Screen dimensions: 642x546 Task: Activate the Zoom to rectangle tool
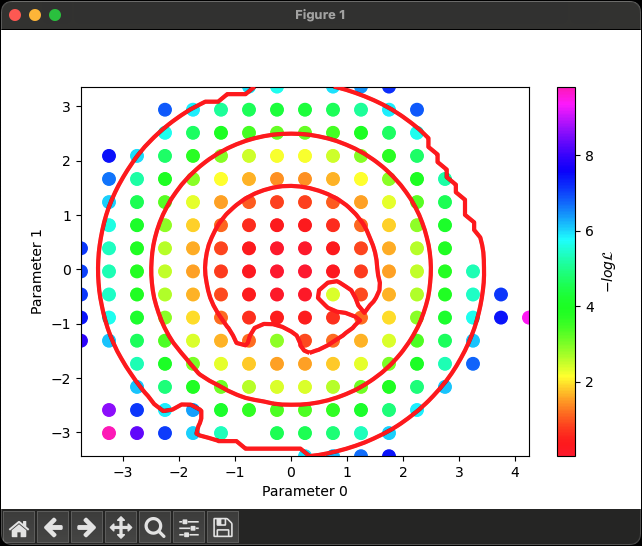[155, 527]
